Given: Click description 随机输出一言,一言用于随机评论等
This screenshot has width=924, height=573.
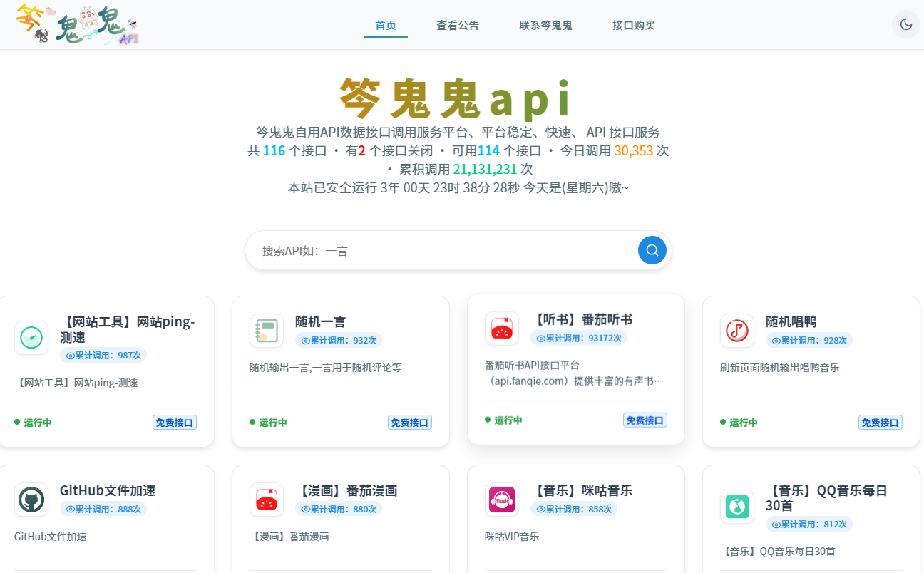Looking at the screenshot, I should point(326,368).
